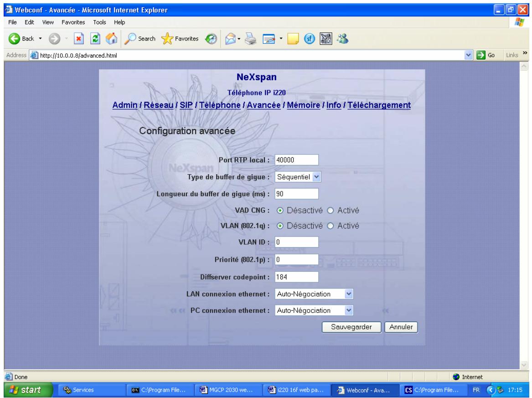Image resolution: width=532 pixels, height=398 pixels.
Task: Open the Téléchargement page link
Action: [x=379, y=105]
